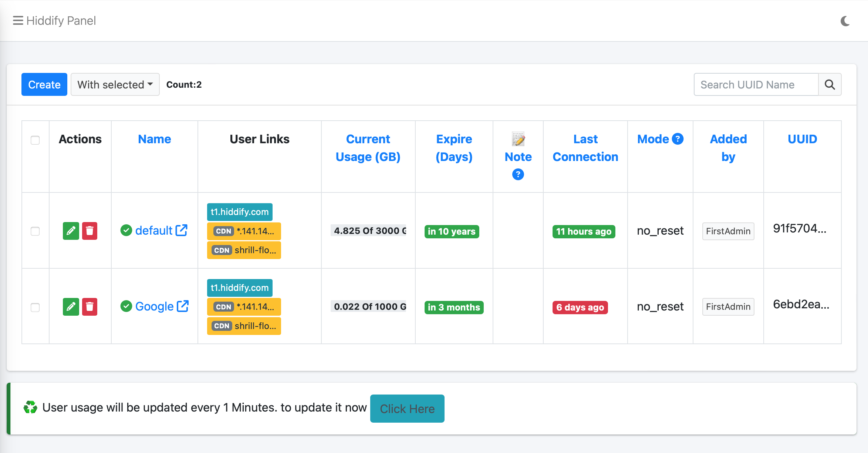Open t1.hiddify.com link for Google user
Screen dimensions: 868x453
(x=240, y=288)
